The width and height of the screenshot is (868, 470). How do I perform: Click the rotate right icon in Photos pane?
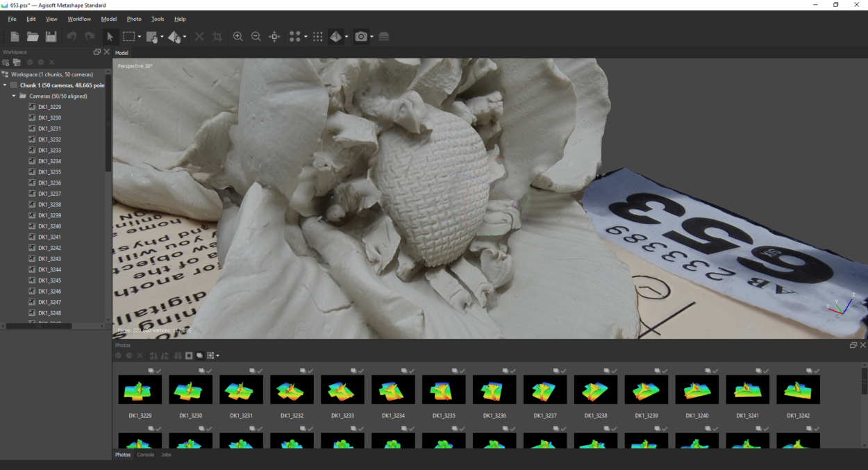click(164, 355)
